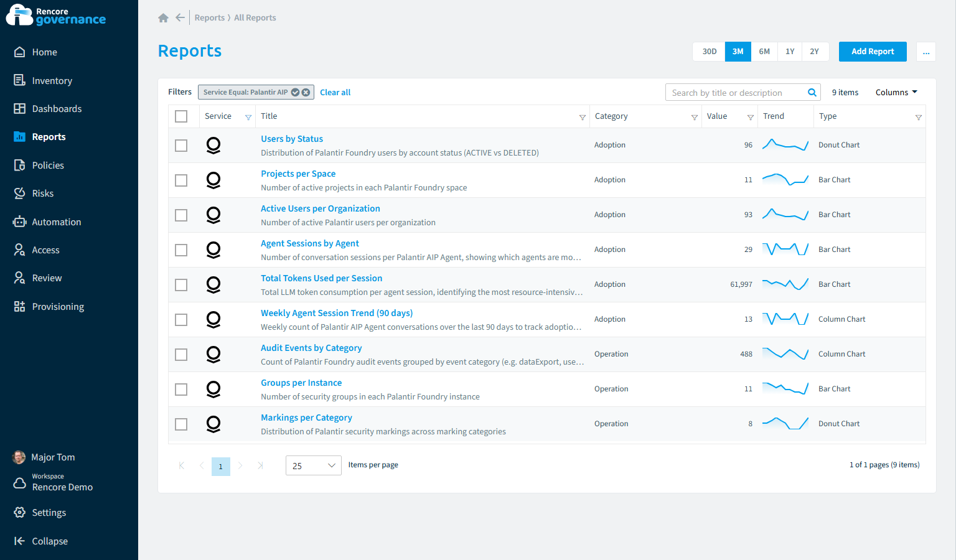
Task: Select the 3M time range
Action: pyautogui.click(x=738, y=52)
